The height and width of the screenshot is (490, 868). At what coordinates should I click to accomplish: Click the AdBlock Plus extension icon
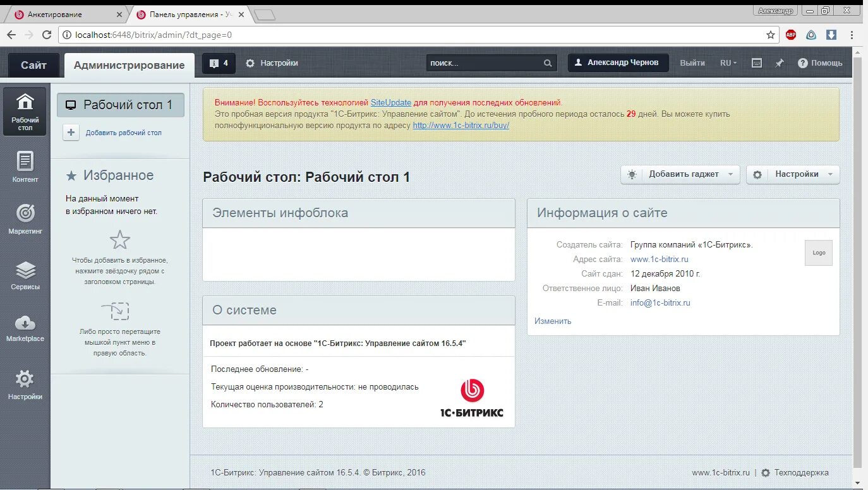coord(791,35)
